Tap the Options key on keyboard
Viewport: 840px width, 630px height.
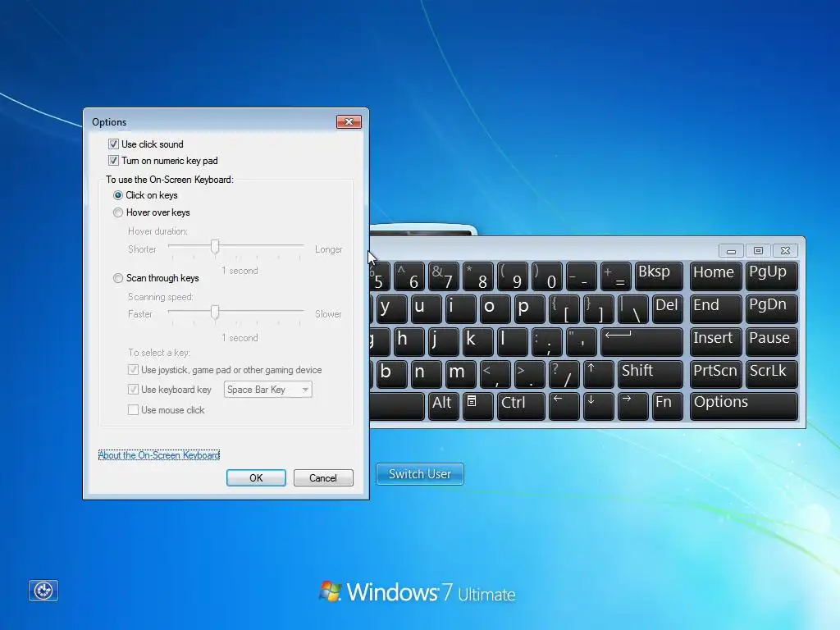point(744,406)
